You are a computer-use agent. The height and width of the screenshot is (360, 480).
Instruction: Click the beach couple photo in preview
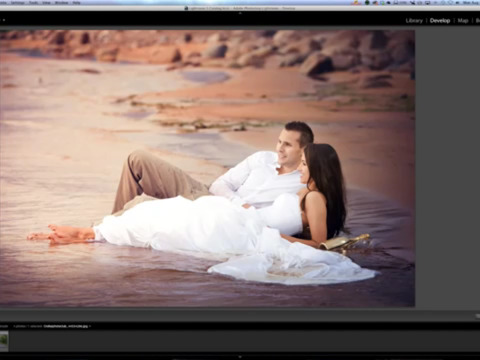[x=207, y=168]
